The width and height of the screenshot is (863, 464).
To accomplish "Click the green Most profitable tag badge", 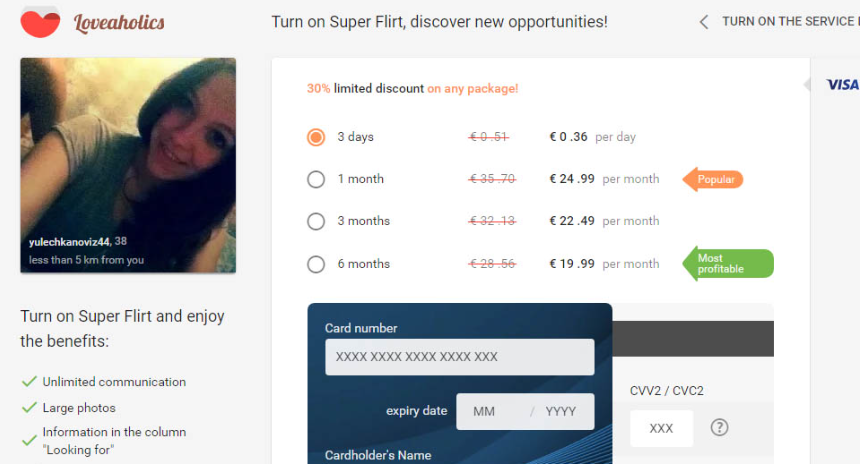I will pos(728,264).
